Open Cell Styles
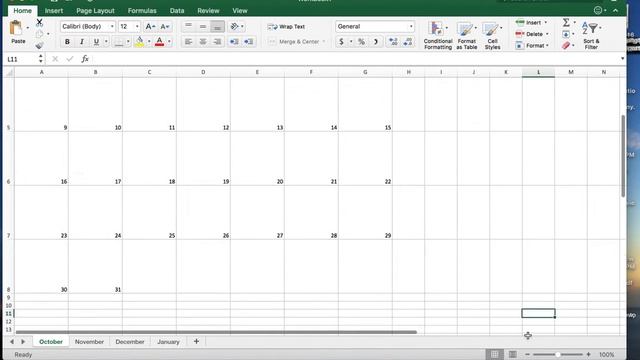This screenshot has height=360, width=640. point(492,36)
